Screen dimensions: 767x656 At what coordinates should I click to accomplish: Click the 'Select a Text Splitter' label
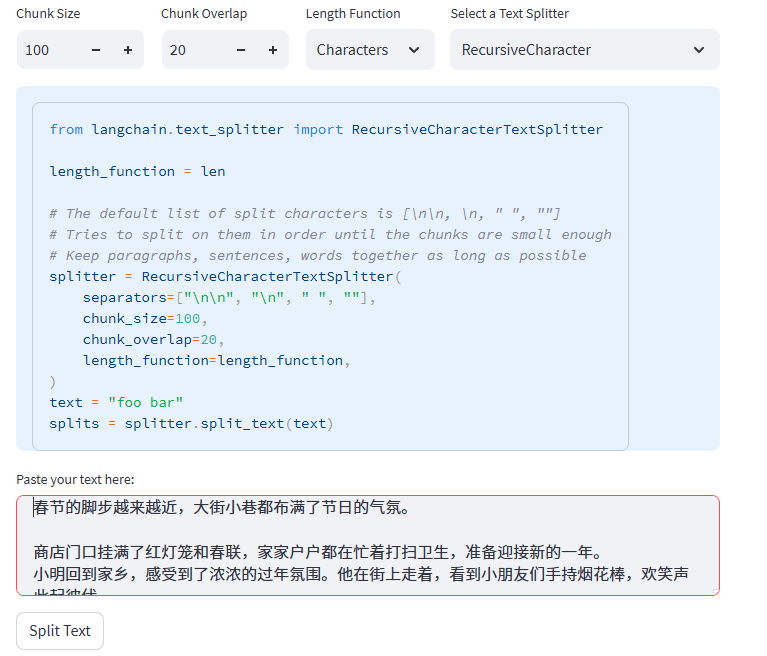pyautogui.click(x=510, y=14)
